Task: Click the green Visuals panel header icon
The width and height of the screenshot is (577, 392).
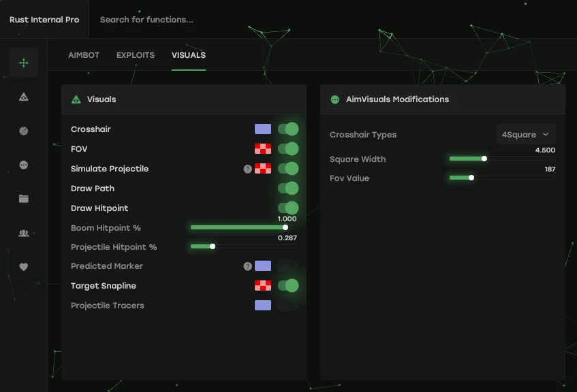Action: (76, 99)
